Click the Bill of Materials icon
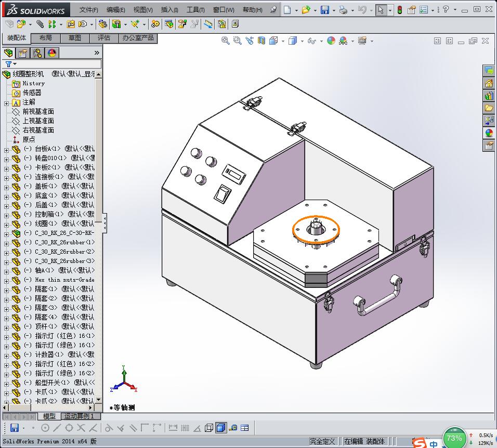 coord(169,24)
